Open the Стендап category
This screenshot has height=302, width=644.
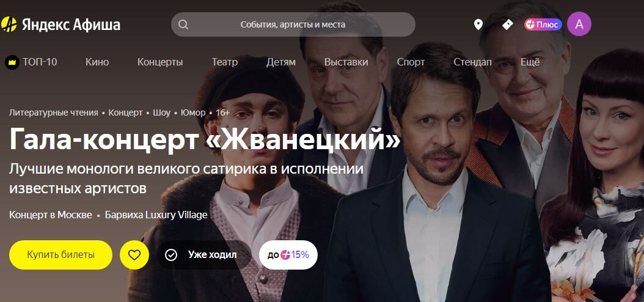(x=472, y=62)
